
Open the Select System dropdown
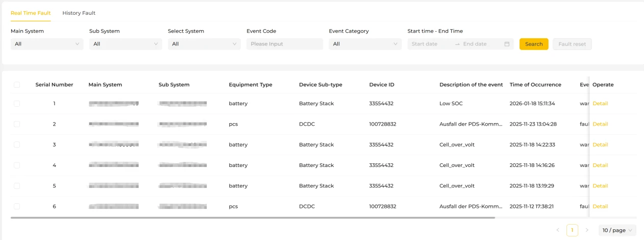coord(204,44)
